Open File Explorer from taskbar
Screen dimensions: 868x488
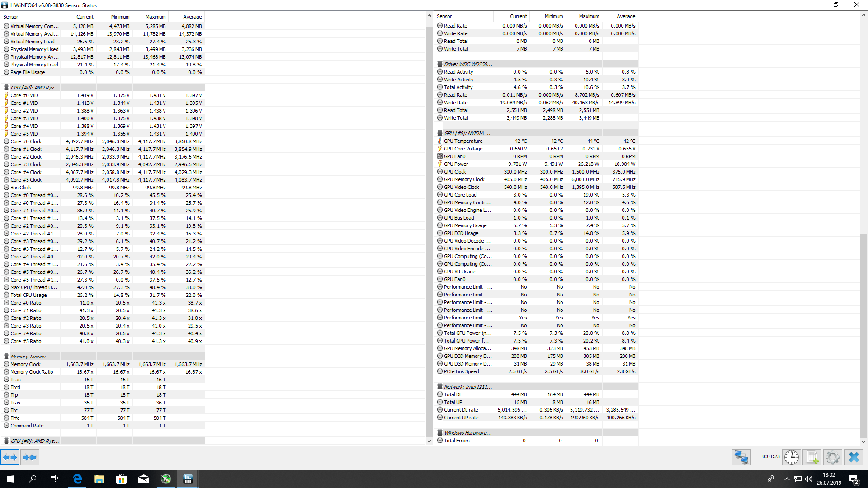99,479
